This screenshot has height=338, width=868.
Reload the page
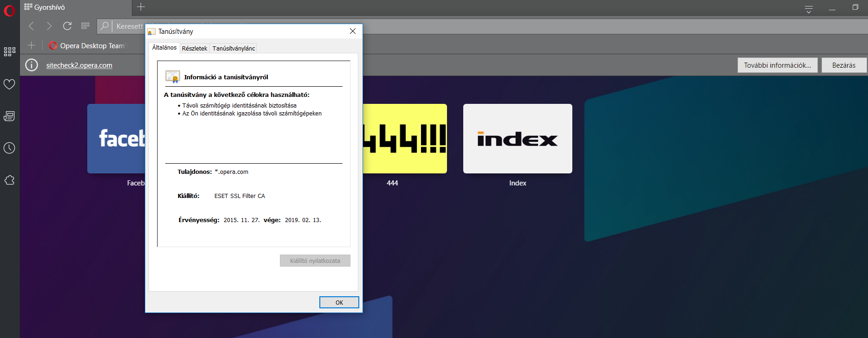click(x=67, y=26)
